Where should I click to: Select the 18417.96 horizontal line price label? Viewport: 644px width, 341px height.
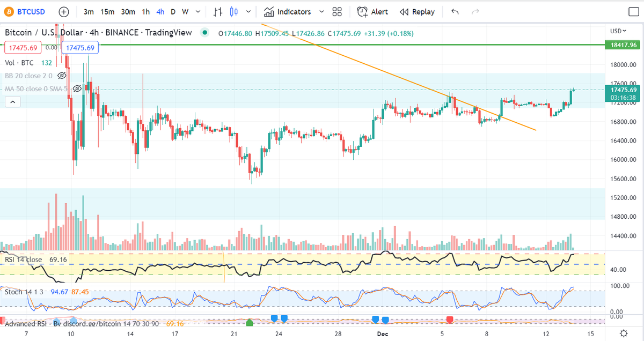point(623,45)
